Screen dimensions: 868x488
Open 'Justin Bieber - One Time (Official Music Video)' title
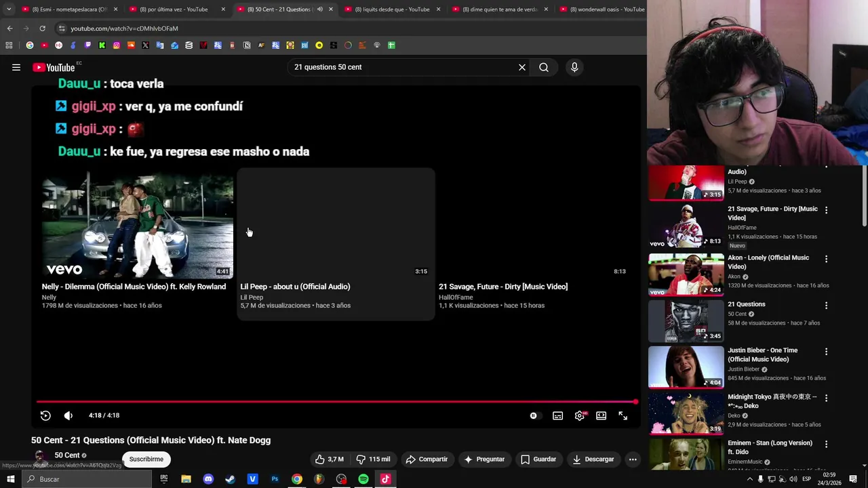(763, 354)
